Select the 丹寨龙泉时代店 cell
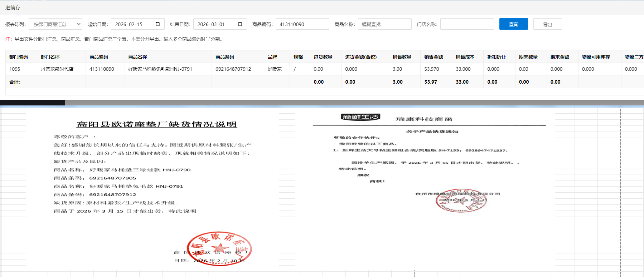 57,69
